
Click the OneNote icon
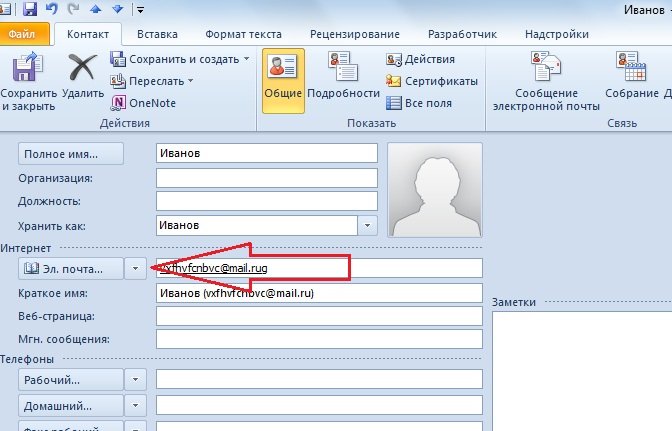point(119,102)
